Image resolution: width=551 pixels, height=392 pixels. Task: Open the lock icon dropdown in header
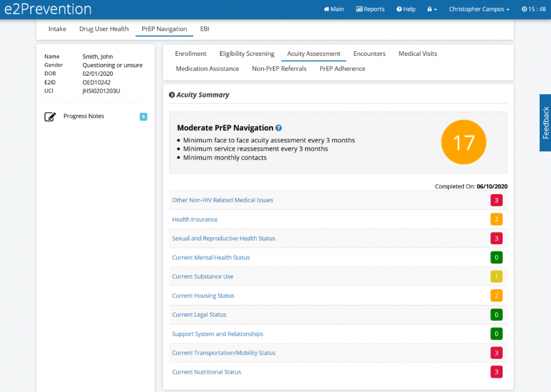(x=432, y=9)
